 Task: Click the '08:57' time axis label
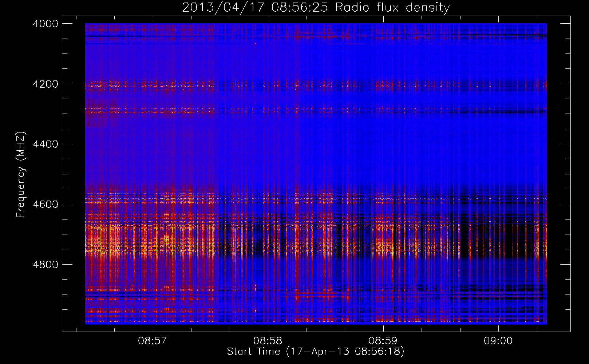[x=153, y=341]
